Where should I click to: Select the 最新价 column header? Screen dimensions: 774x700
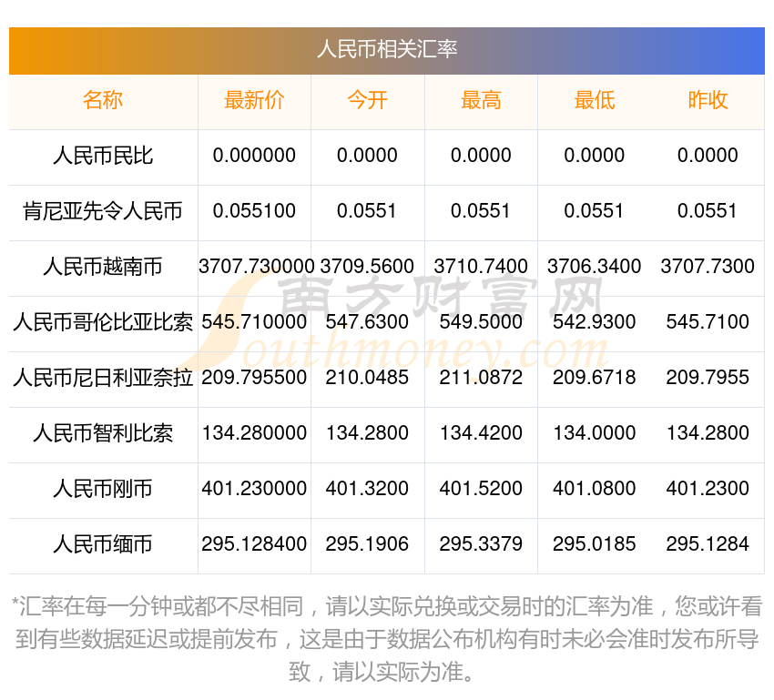[x=254, y=100]
